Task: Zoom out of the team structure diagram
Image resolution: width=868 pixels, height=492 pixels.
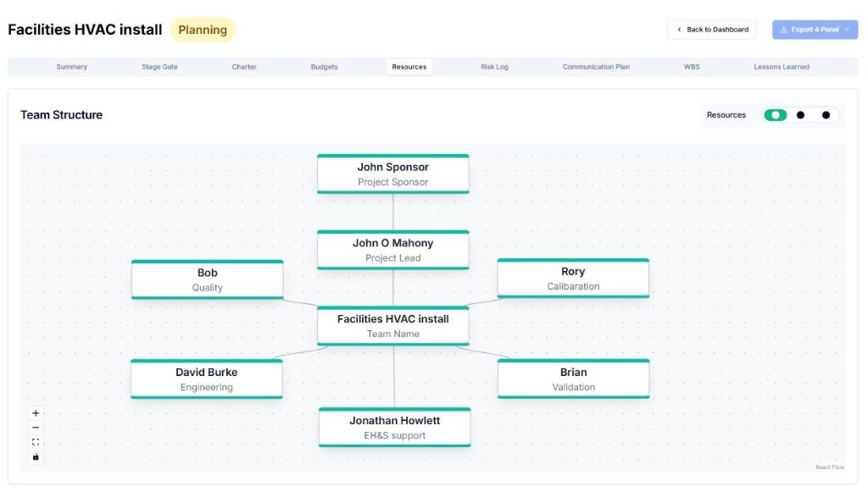Action: click(x=35, y=427)
